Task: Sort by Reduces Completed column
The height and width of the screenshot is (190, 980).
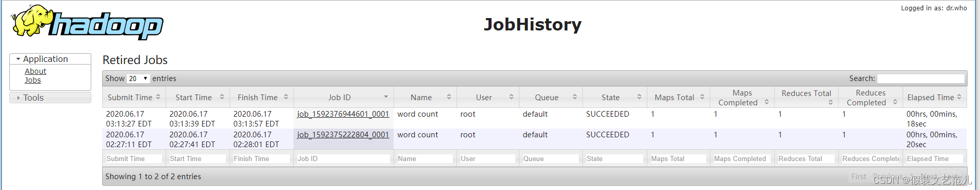Action: 871,97
